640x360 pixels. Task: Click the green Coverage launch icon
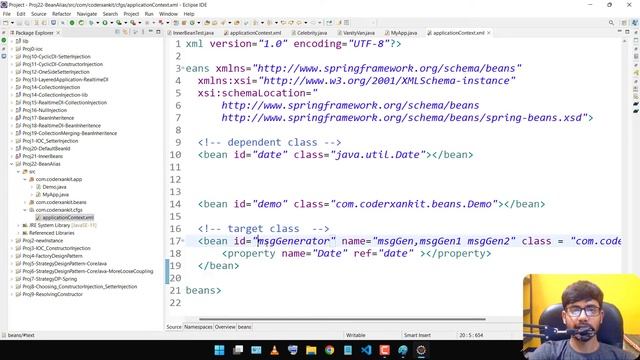tap(118, 23)
